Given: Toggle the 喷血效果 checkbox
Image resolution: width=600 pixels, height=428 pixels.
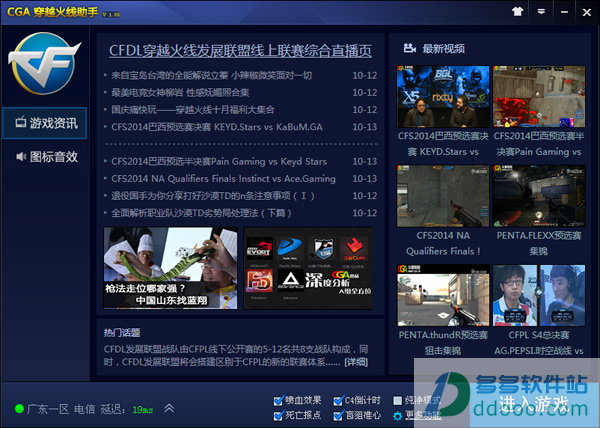Looking at the screenshot, I should (279, 401).
